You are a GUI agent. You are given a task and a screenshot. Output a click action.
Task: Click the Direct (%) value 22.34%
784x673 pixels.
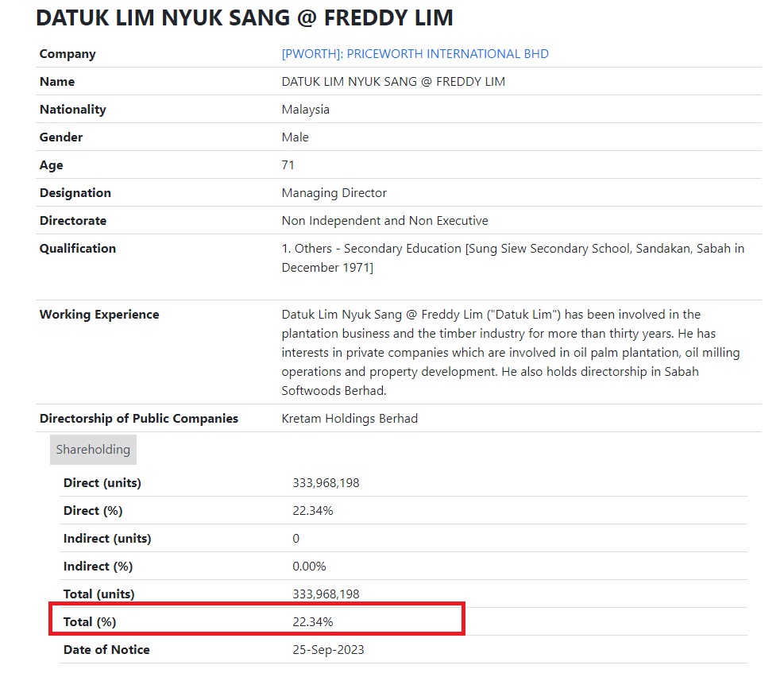tap(312, 511)
